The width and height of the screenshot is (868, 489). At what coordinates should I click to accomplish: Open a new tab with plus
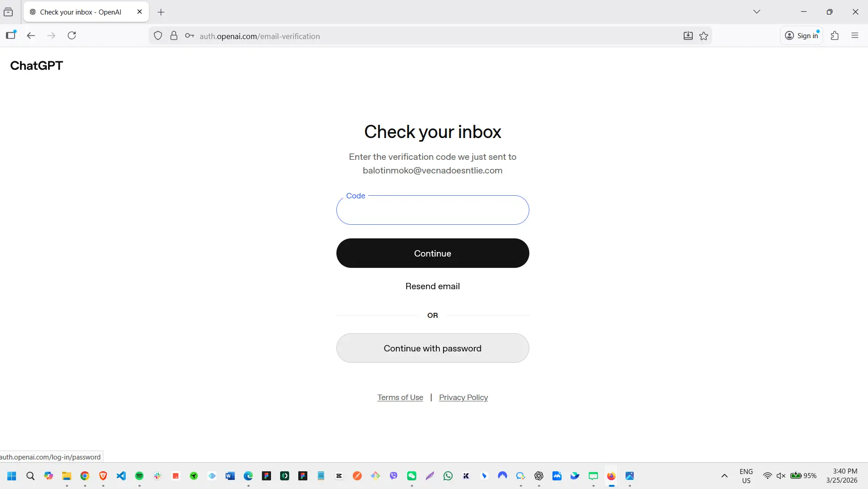click(x=161, y=12)
